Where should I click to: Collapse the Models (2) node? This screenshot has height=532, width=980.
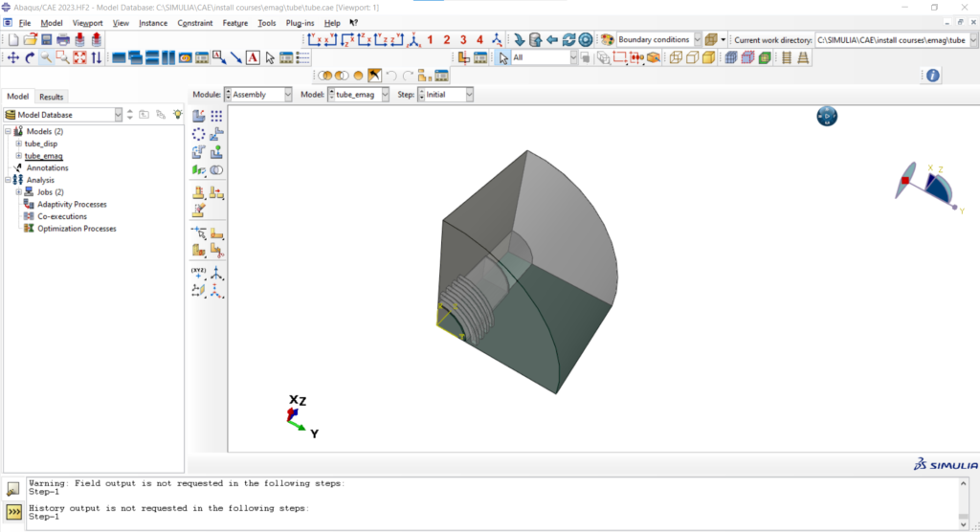pos(8,131)
